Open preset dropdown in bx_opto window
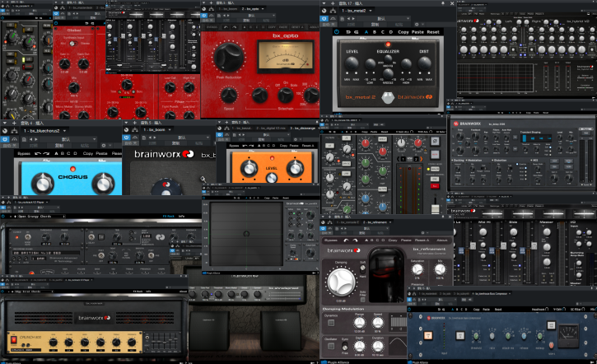The image size is (597, 364). [x=251, y=16]
